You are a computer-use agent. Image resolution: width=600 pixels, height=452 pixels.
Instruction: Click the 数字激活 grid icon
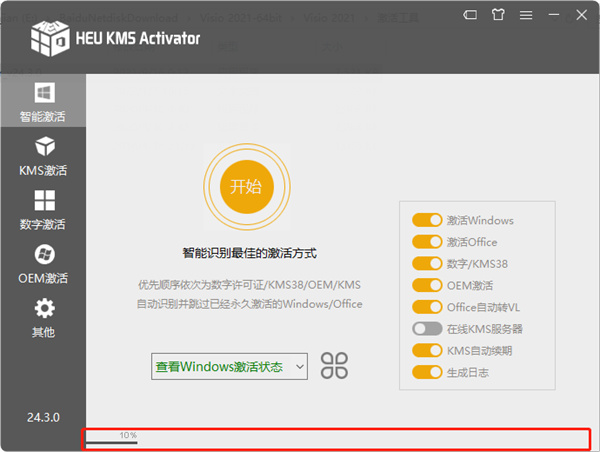pos(44,201)
